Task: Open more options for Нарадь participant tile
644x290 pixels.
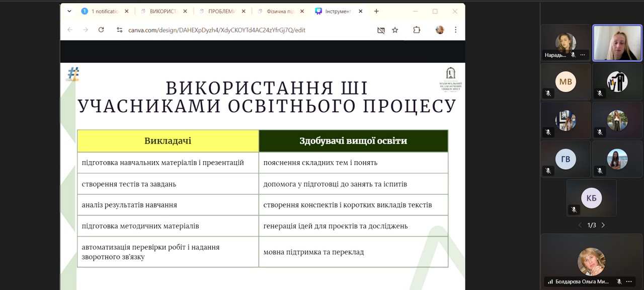Action: 583,55
